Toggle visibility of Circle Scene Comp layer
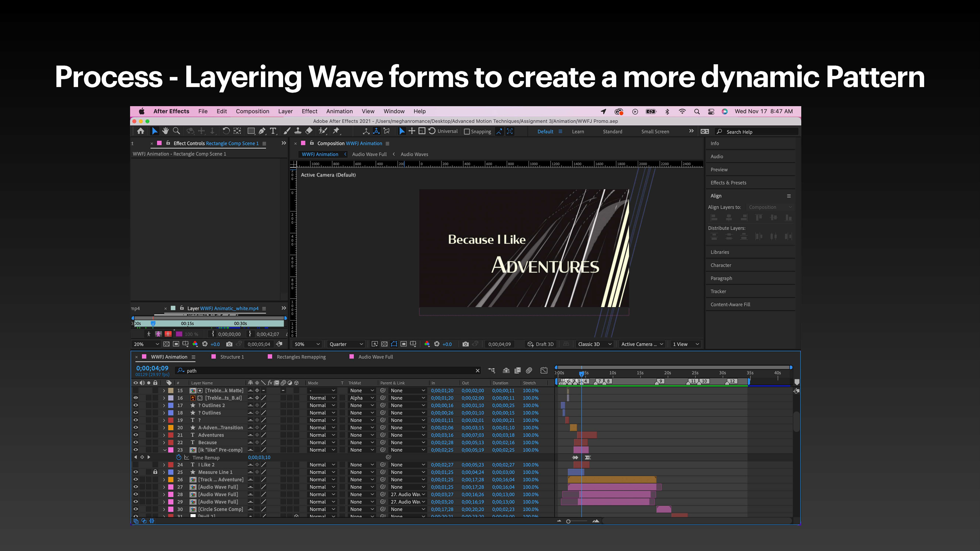The image size is (980, 551). (x=136, y=509)
